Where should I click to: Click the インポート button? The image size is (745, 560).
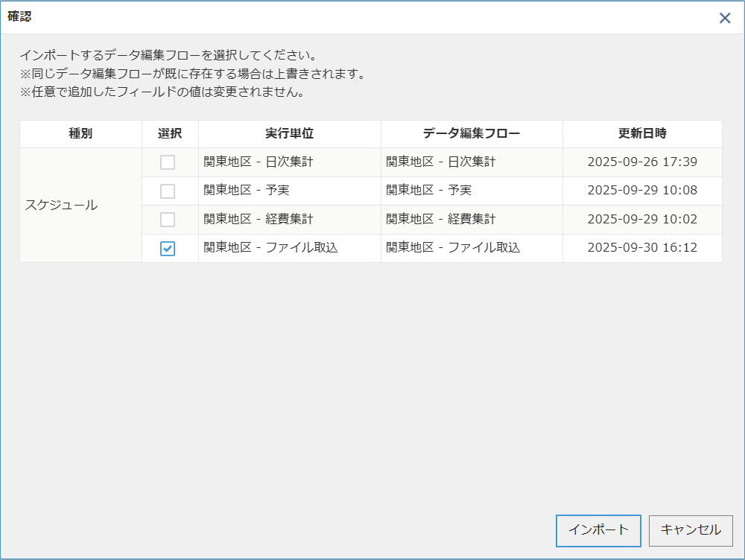598,530
